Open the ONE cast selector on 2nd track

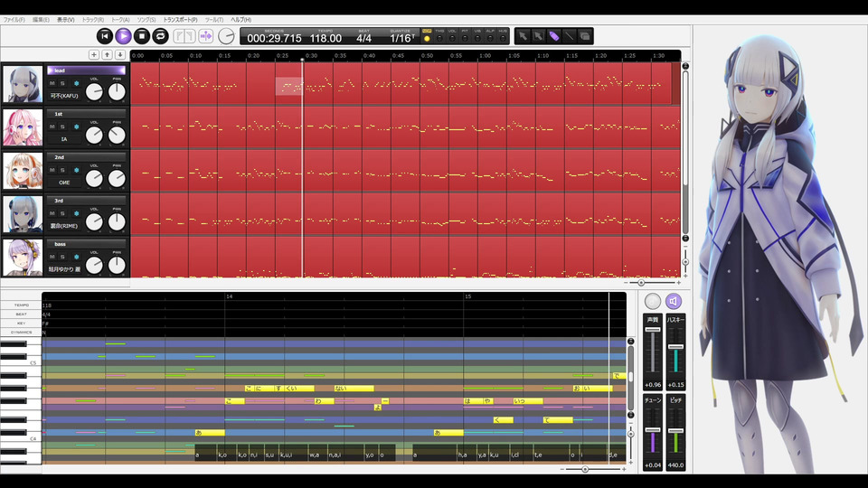point(64,182)
